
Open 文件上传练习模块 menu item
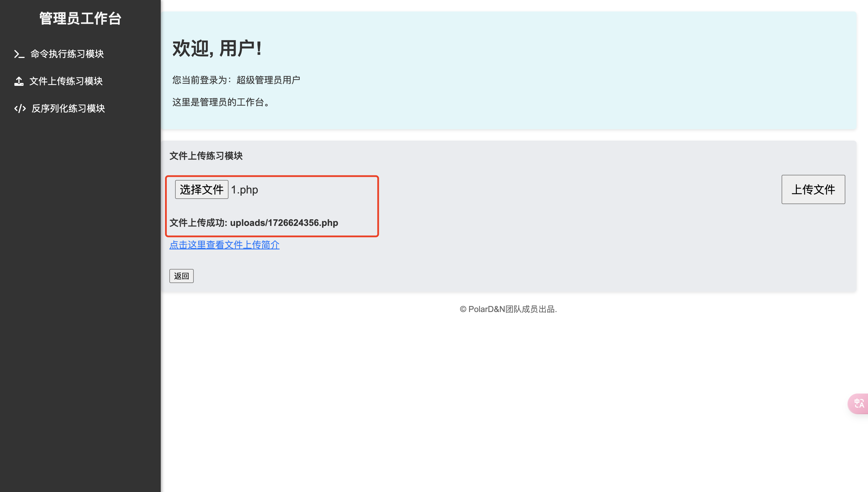pyautogui.click(x=66, y=81)
